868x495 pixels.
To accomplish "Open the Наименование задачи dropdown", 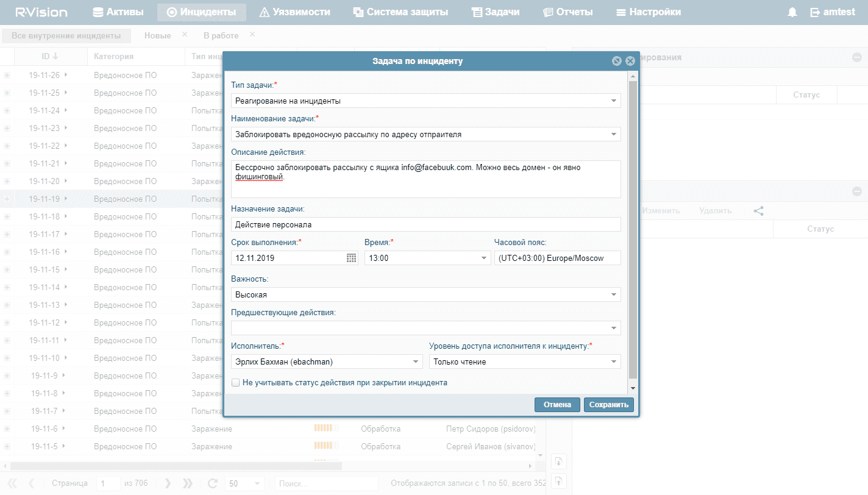I will [613, 134].
